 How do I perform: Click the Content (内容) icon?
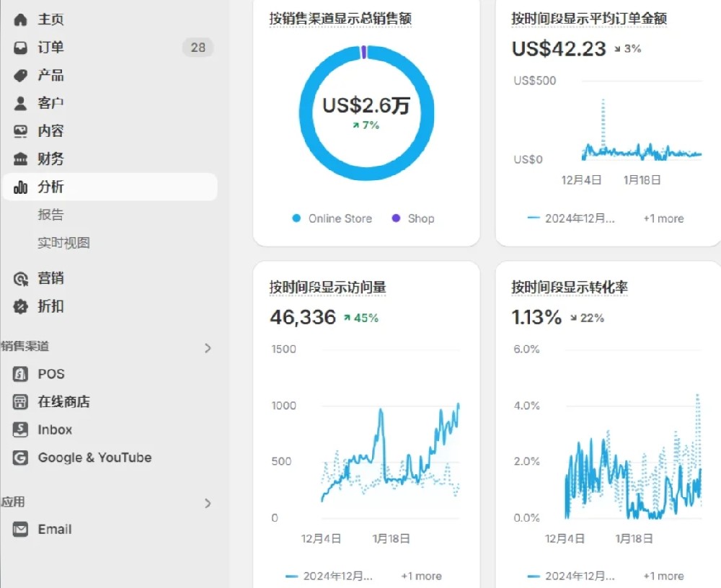20,131
